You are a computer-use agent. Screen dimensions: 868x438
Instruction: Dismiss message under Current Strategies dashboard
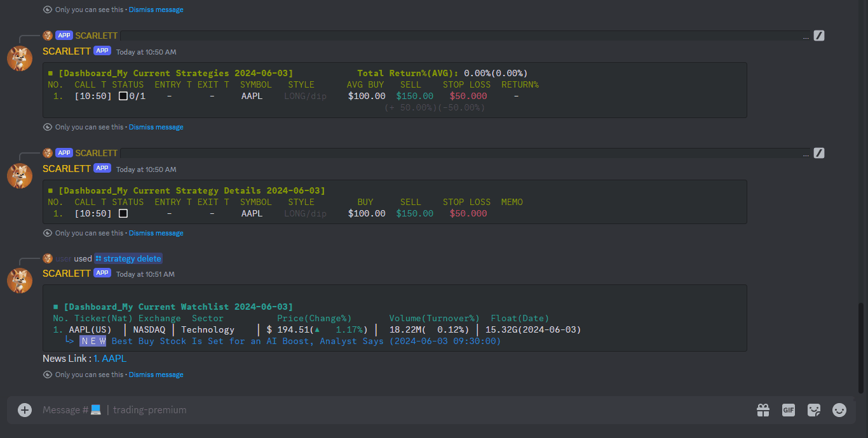156,127
